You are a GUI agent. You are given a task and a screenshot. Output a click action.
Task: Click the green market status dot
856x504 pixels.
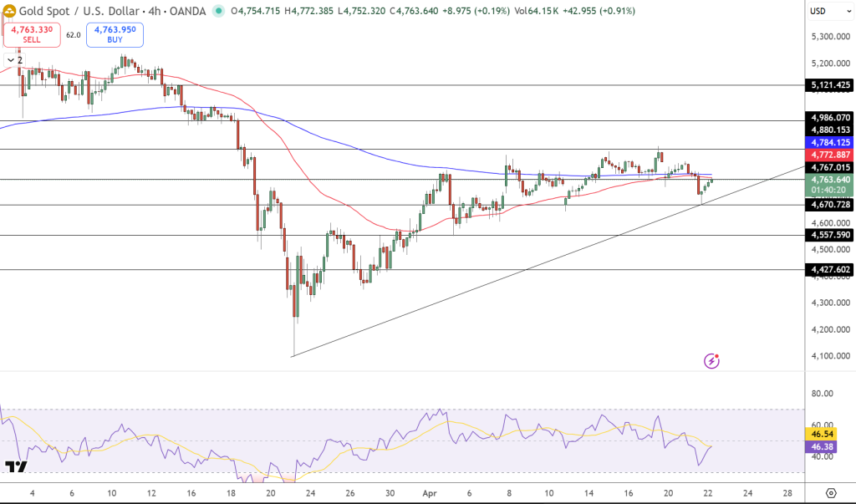coord(219,11)
